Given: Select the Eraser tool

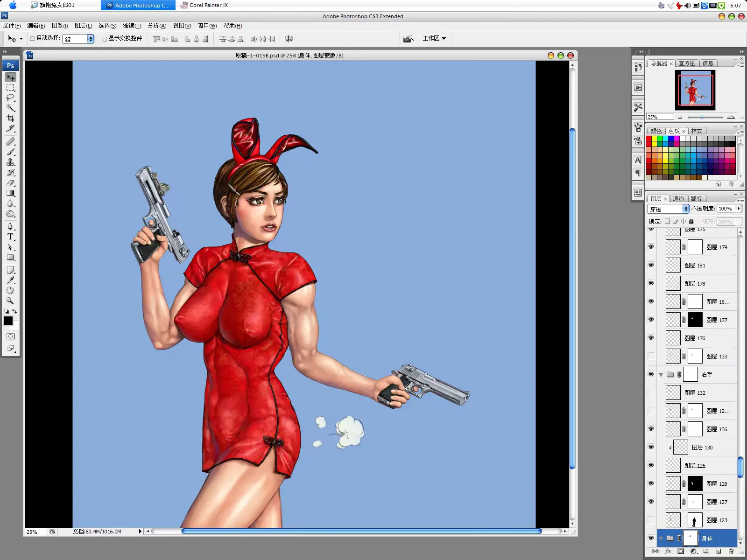Looking at the screenshot, I should coord(10,182).
